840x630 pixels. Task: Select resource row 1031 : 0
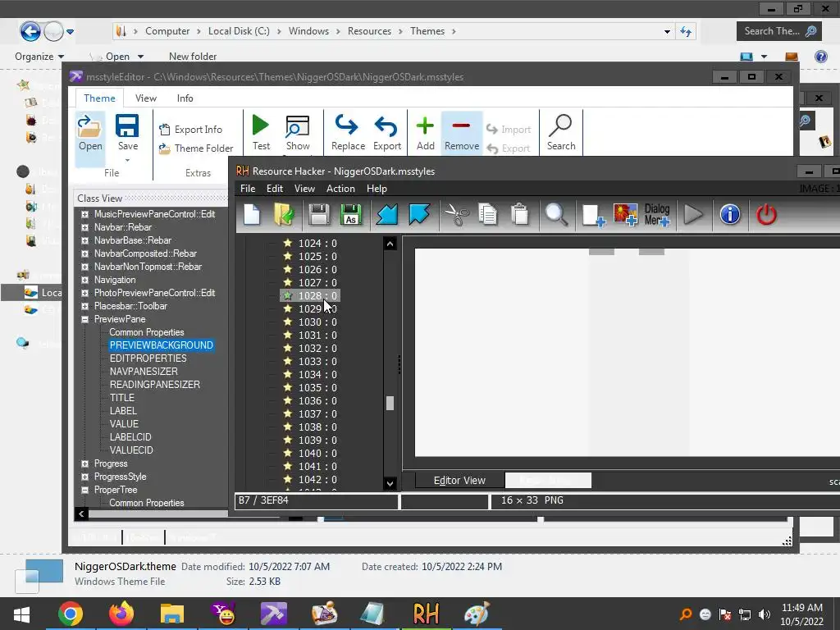coord(317,336)
